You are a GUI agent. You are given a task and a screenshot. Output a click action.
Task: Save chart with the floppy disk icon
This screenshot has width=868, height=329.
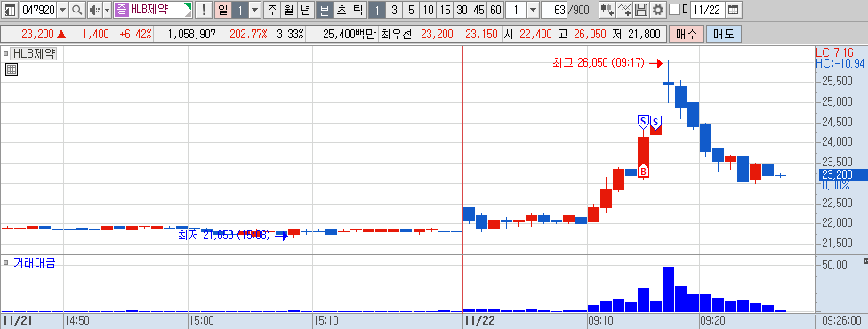pyautogui.click(x=641, y=10)
